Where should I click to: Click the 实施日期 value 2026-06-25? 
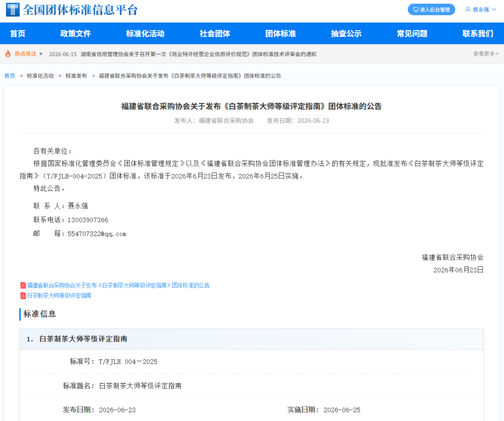pyautogui.click(x=342, y=410)
